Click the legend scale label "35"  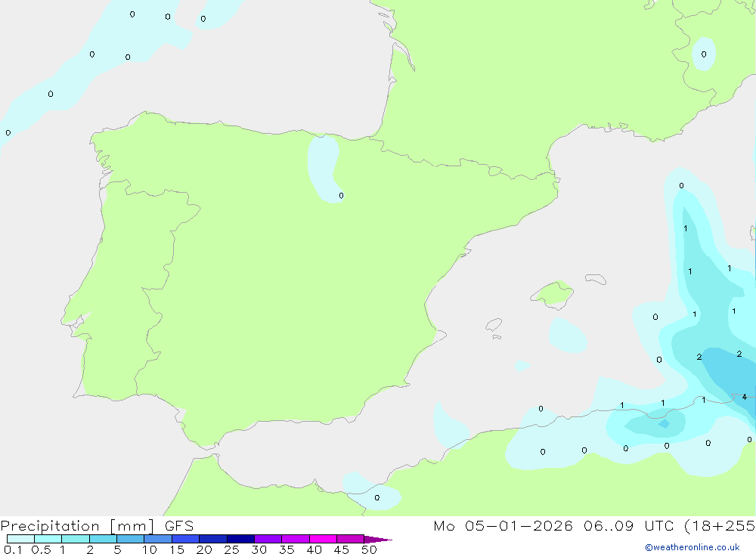click(287, 549)
